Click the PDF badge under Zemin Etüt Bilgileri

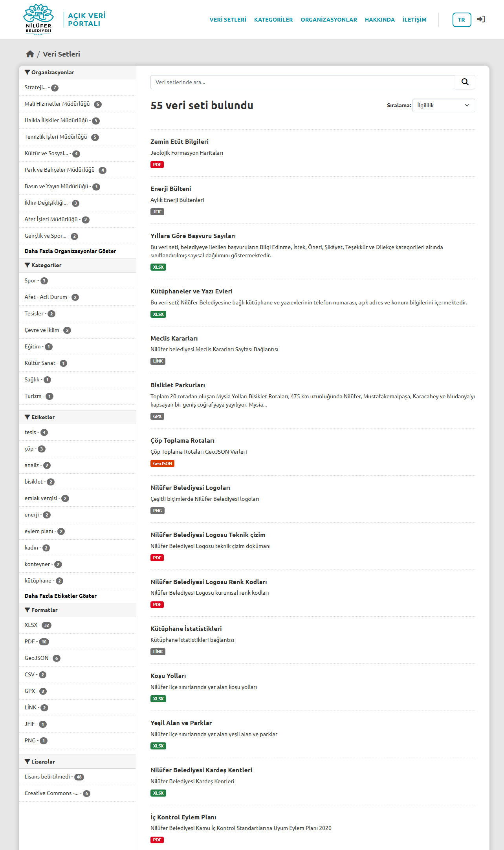(x=157, y=165)
